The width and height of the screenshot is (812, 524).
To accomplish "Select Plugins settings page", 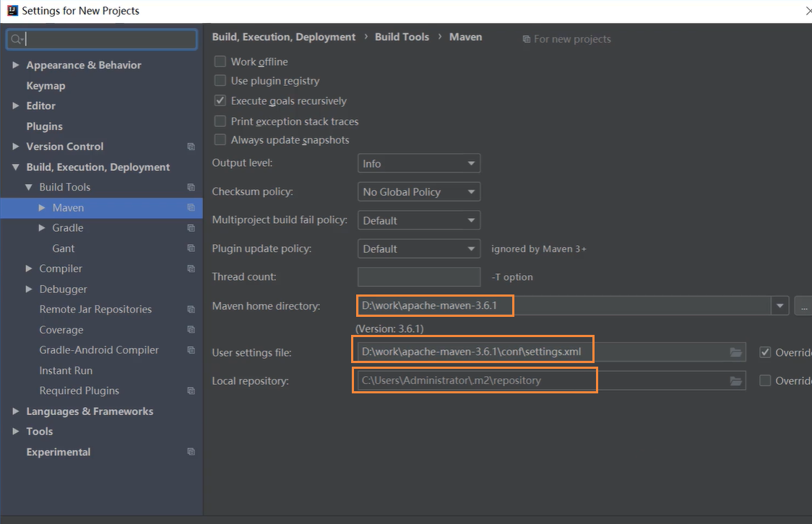I will click(x=45, y=126).
